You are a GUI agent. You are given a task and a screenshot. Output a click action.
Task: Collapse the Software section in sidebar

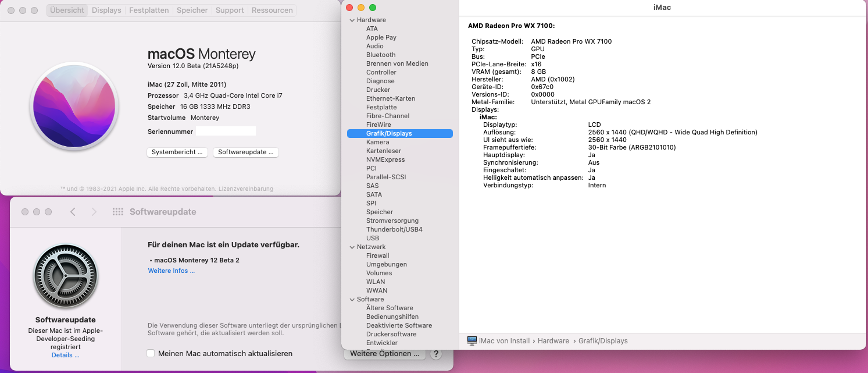[x=352, y=299]
